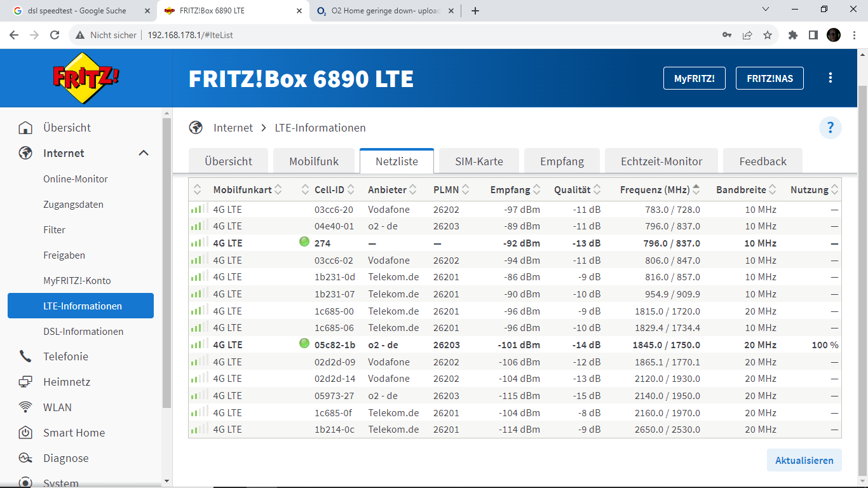
Task: Switch to the Übersicht tab
Action: click(229, 161)
